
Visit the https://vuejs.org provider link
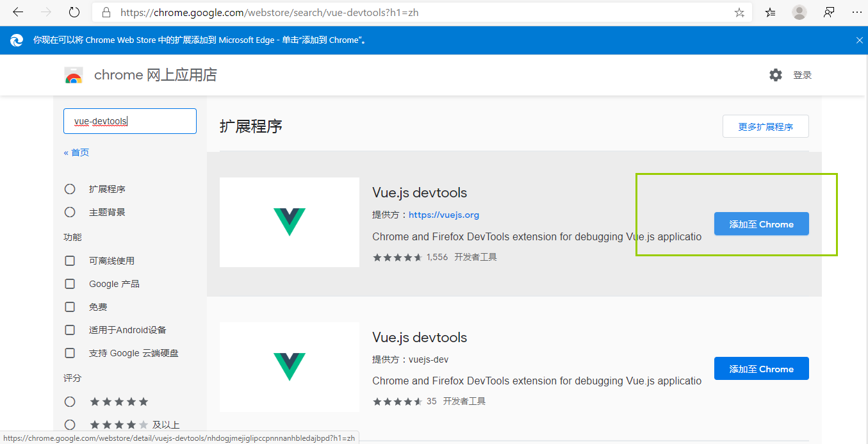tap(444, 215)
